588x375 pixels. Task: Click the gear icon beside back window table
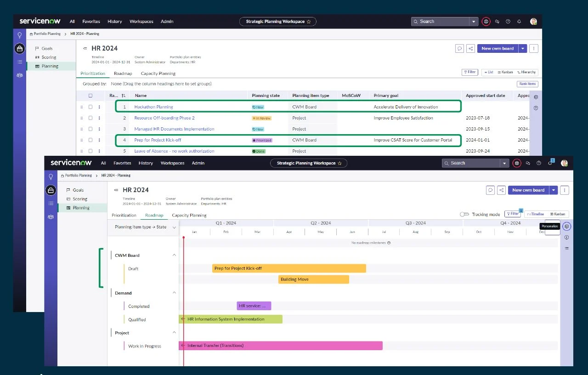tap(536, 97)
